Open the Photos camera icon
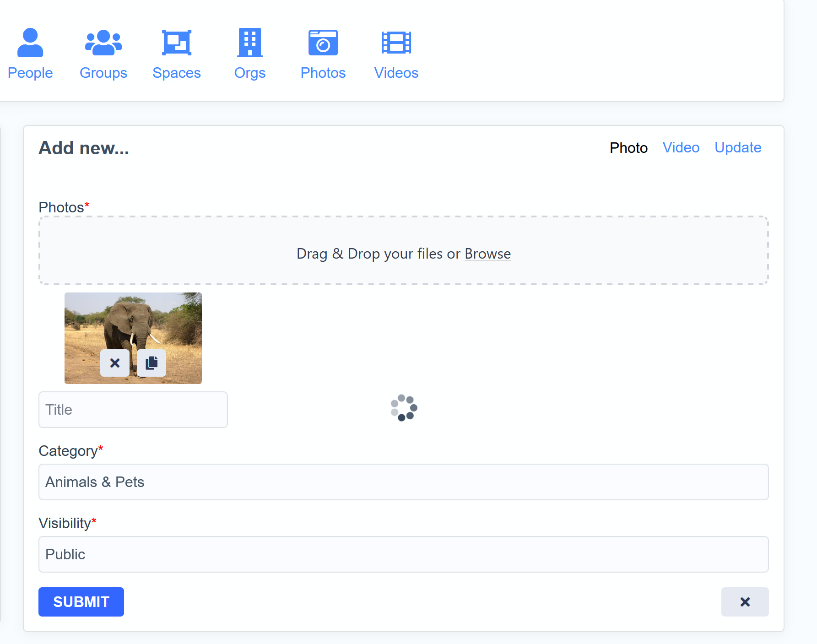Screen dimensions: 817x644 [323, 43]
